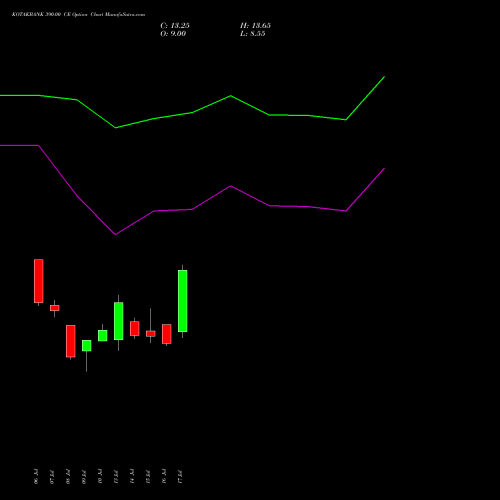
Task: Click the 14 Jul date label
Action: (x=132, y=476)
